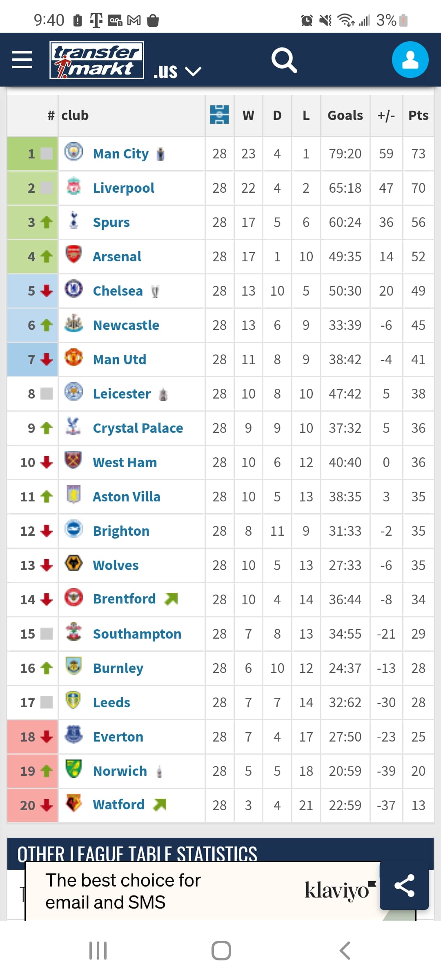
Task: Click the Man City club crest
Action: pos(74,152)
